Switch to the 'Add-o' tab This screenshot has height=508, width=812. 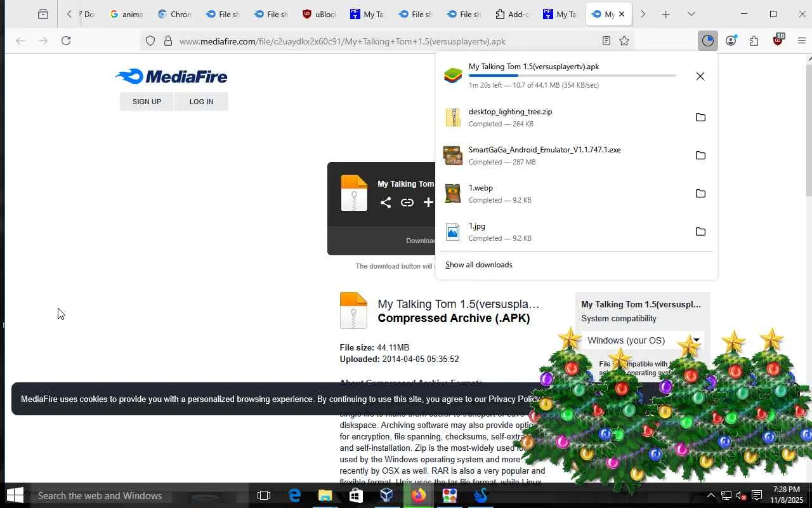point(512,14)
